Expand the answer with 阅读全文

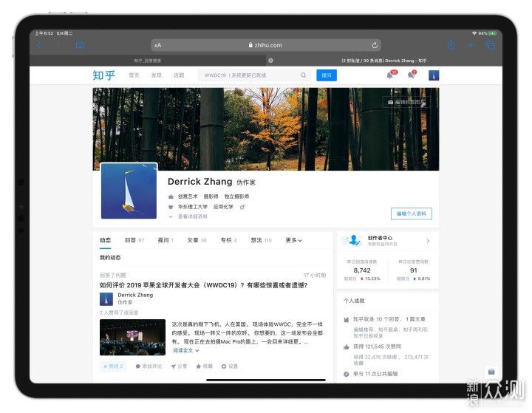(185, 350)
